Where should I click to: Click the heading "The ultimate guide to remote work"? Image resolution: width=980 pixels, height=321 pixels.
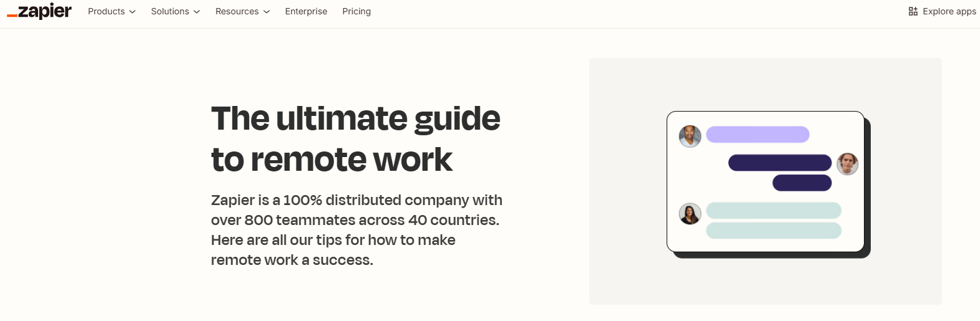click(x=356, y=138)
